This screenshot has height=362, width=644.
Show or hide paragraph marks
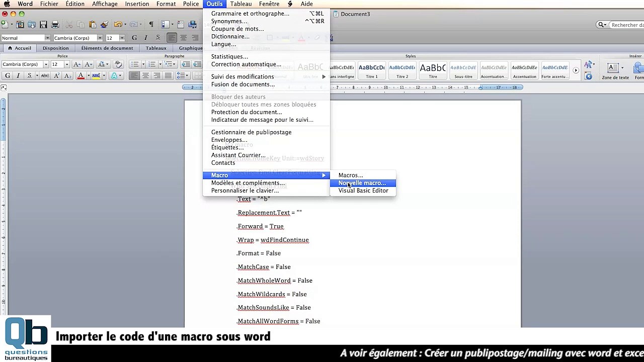click(151, 24)
